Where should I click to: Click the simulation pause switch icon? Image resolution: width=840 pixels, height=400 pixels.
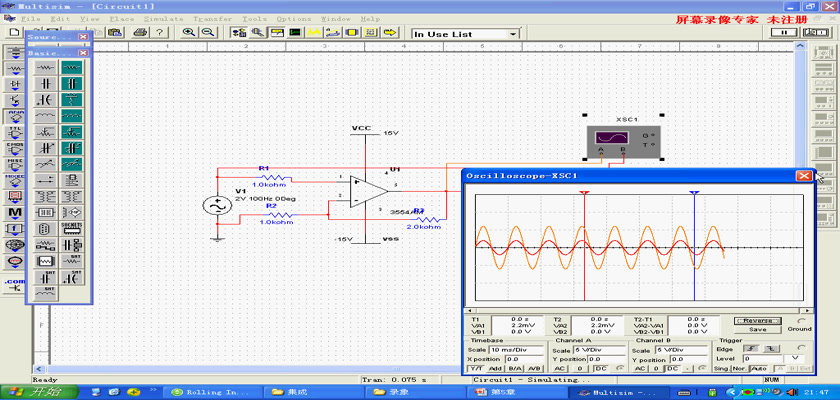784,33
